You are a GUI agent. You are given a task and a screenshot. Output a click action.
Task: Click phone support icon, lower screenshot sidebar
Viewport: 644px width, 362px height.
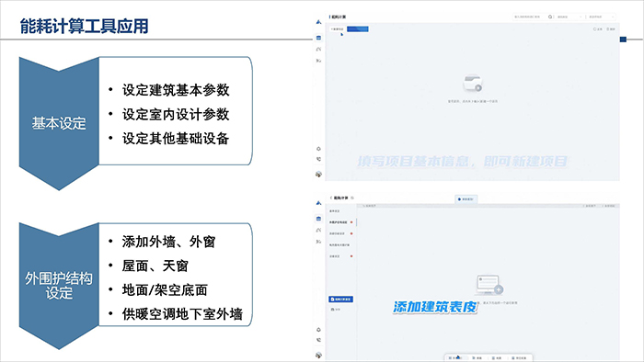(x=318, y=340)
